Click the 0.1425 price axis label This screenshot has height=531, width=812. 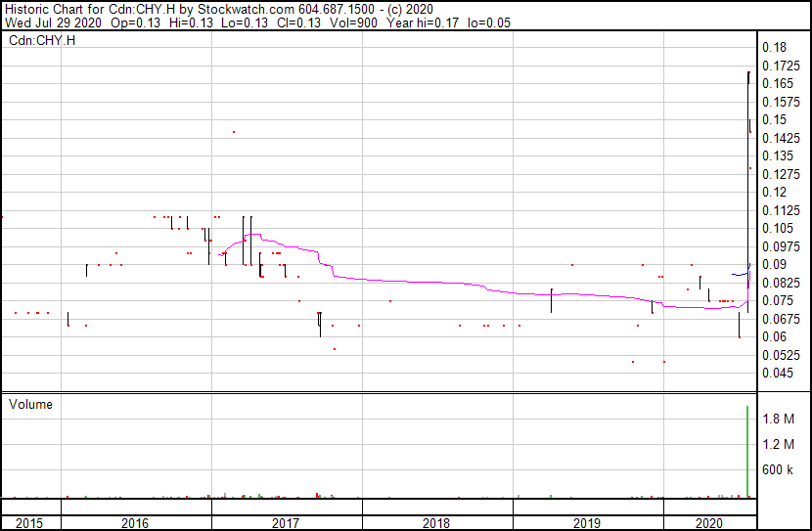tap(781, 138)
